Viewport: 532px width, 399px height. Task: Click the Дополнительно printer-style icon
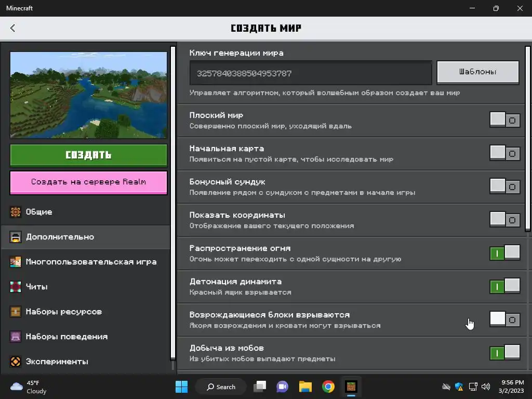[x=15, y=237]
